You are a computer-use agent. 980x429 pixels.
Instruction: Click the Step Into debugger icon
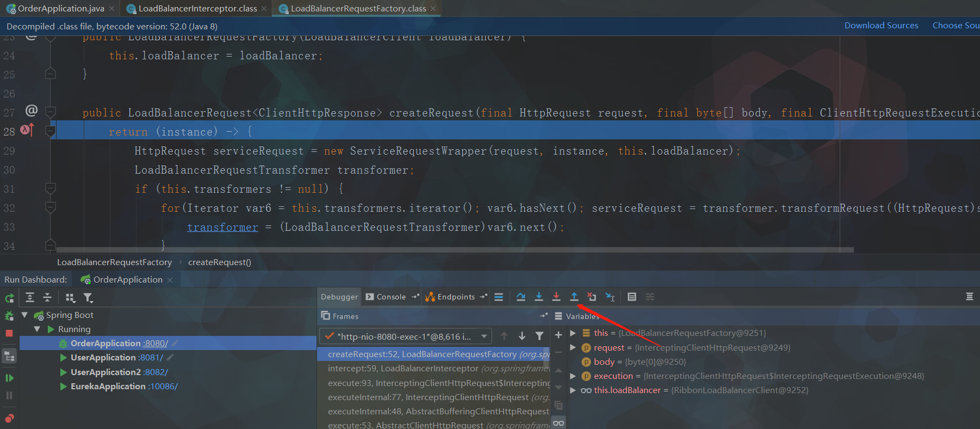(539, 297)
